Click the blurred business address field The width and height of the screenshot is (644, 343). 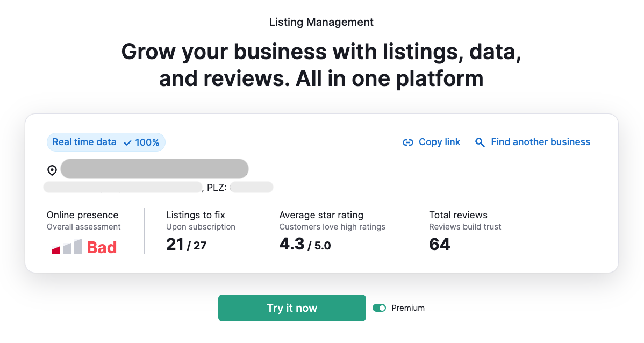coord(154,169)
